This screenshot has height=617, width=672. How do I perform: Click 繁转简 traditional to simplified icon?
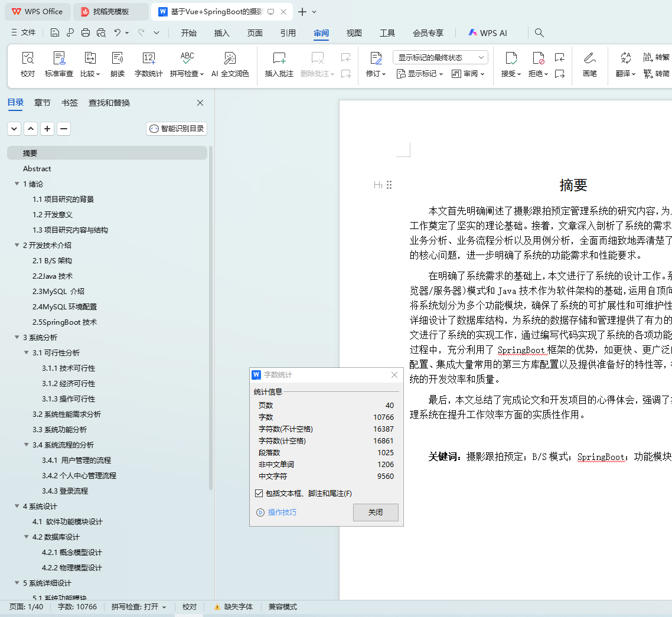(x=656, y=74)
